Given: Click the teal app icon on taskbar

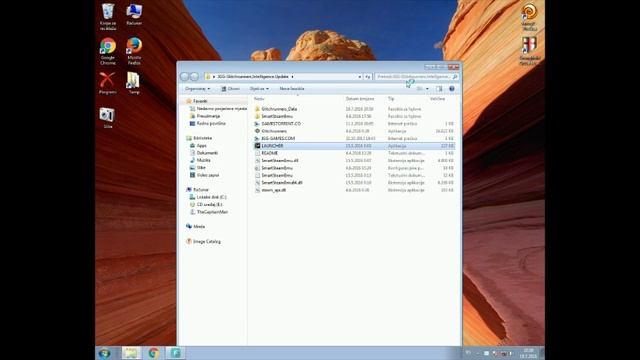Looking at the screenshot, I should 176,353.
